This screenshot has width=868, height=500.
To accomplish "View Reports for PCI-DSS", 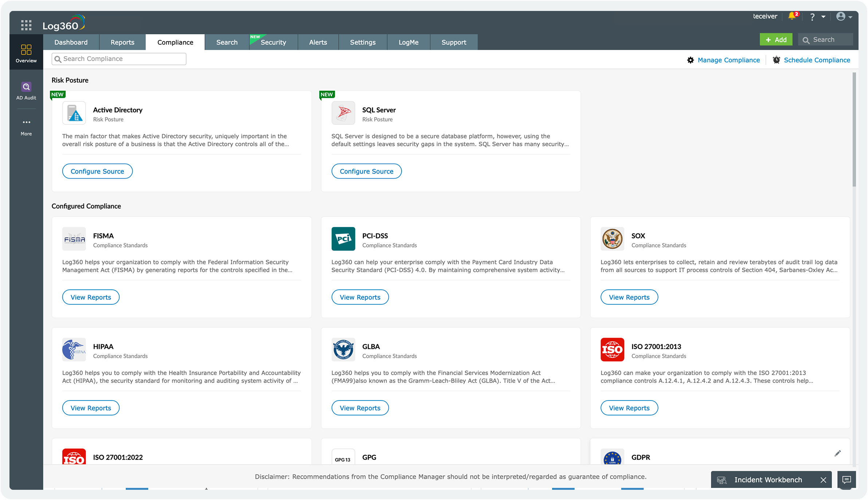I will coord(360,297).
